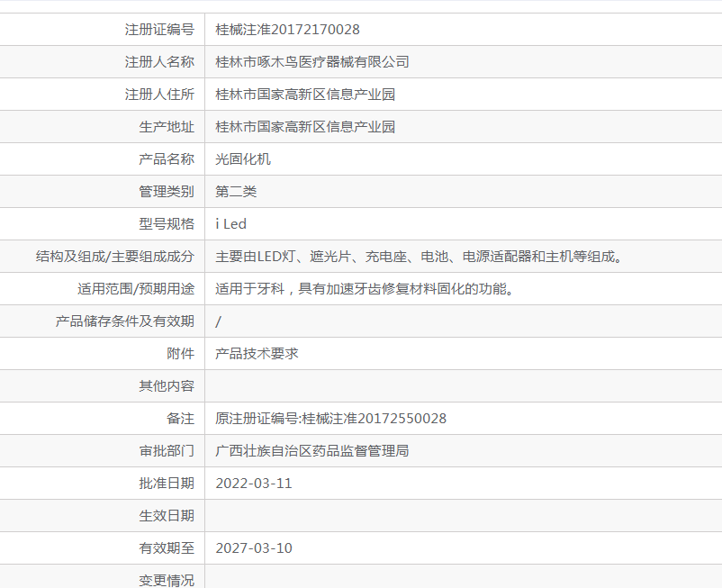Select expiry date 2027-03-10
Viewport: 722px width, 588px height.
click(254, 548)
